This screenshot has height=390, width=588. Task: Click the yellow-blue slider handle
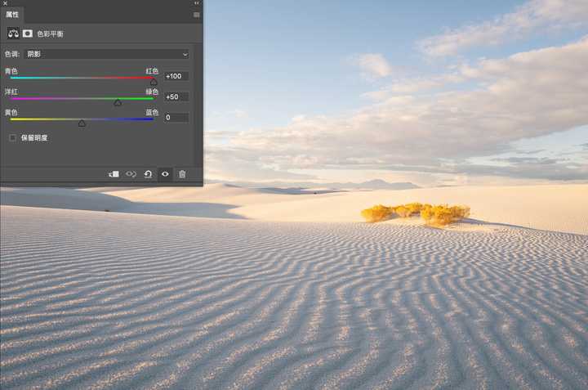[x=82, y=123]
